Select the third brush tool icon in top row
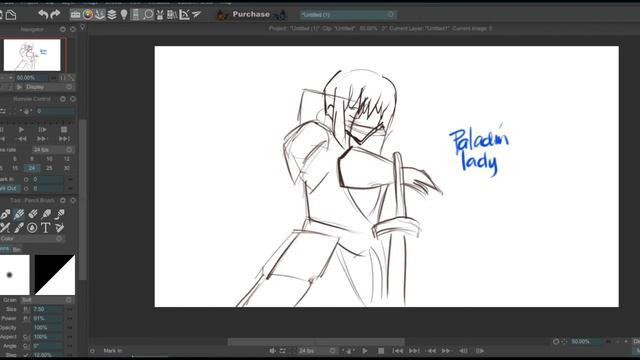Viewport: 640px width, 360px height. tap(33, 214)
